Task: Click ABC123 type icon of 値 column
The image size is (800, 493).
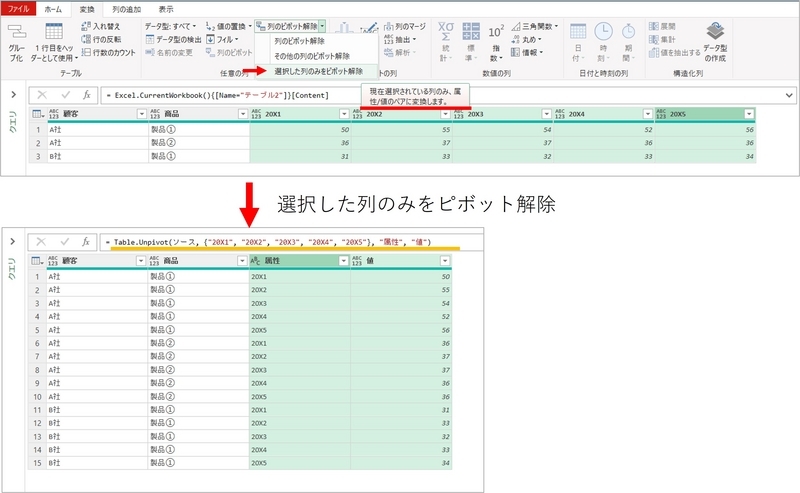Action: point(358,261)
